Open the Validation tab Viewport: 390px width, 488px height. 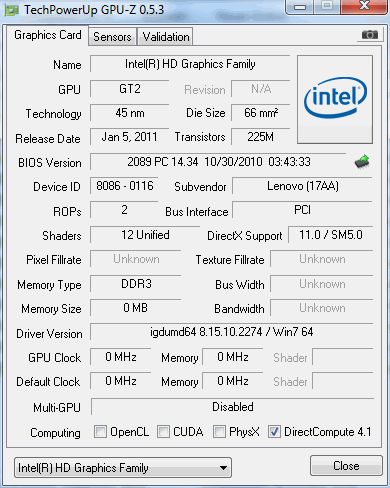[x=166, y=37]
